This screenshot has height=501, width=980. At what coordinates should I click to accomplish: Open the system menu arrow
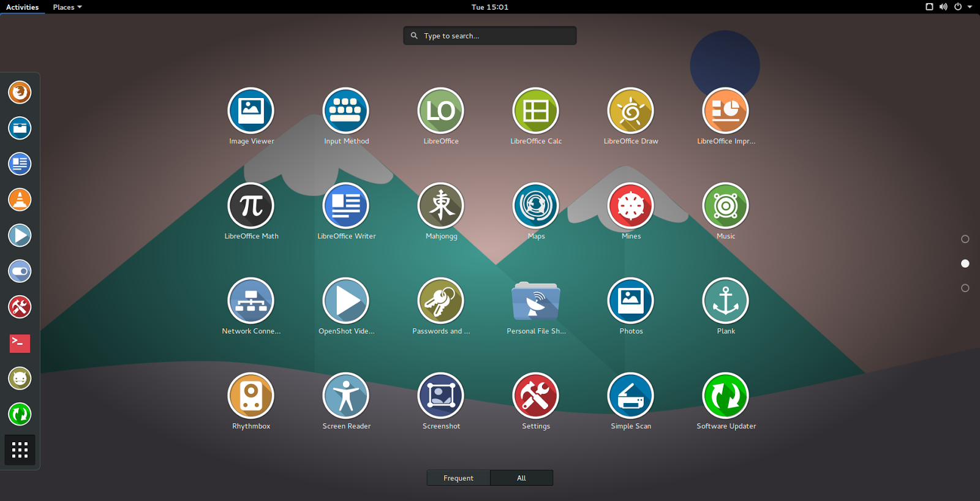[970, 7]
